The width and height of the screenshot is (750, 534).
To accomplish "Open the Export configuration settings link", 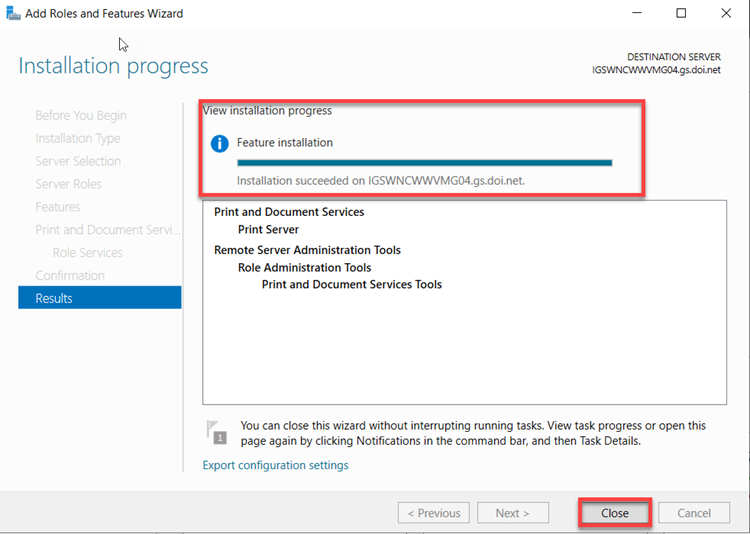I will [275, 465].
